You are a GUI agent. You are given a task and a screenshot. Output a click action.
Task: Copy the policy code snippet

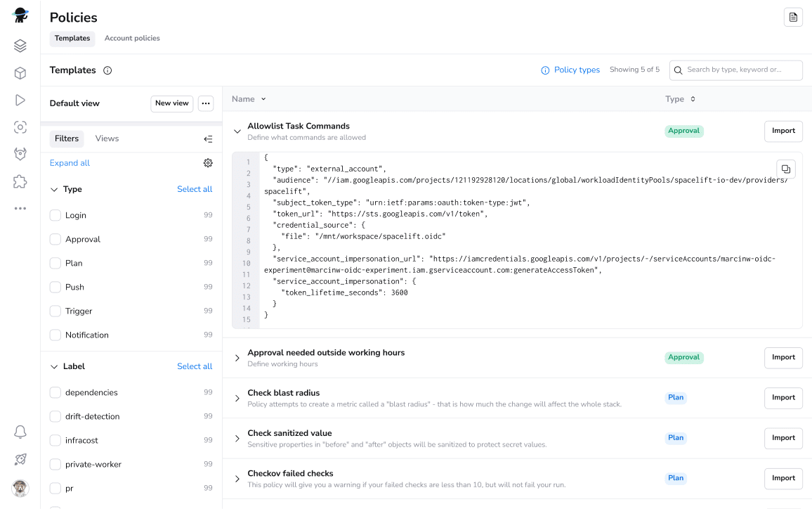click(x=785, y=169)
